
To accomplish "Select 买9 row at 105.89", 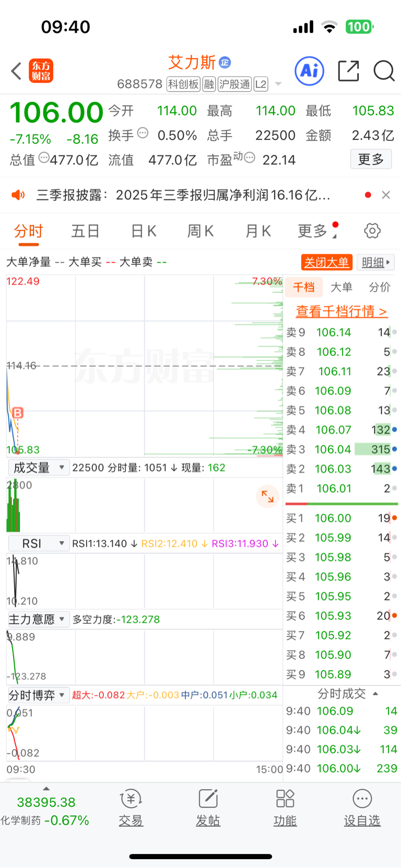I will tap(341, 674).
